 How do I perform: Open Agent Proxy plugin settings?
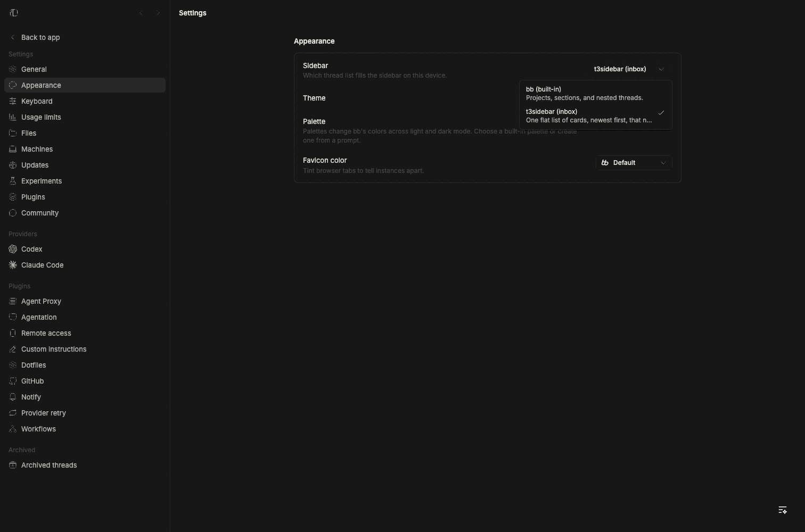coord(85,301)
